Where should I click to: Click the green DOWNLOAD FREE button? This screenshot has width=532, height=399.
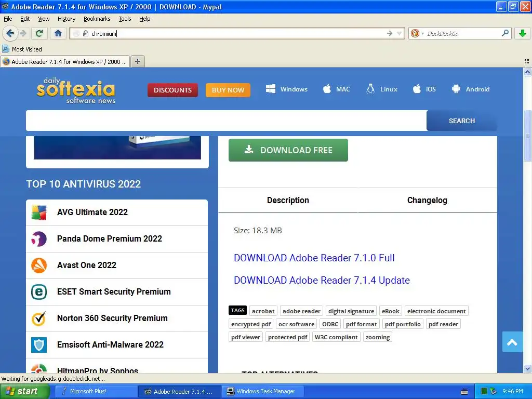tap(288, 150)
